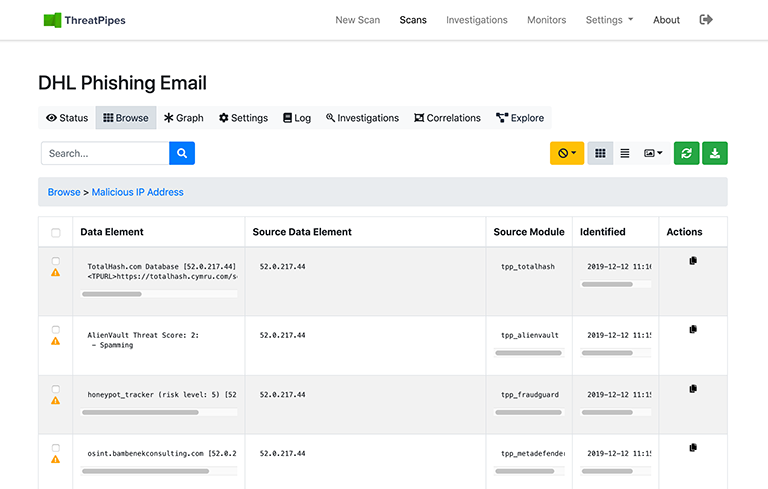The height and width of the screenshot is (489, 768).
Task: Click the Browse breadcrumb link
Action: click(x=64, y=192)
